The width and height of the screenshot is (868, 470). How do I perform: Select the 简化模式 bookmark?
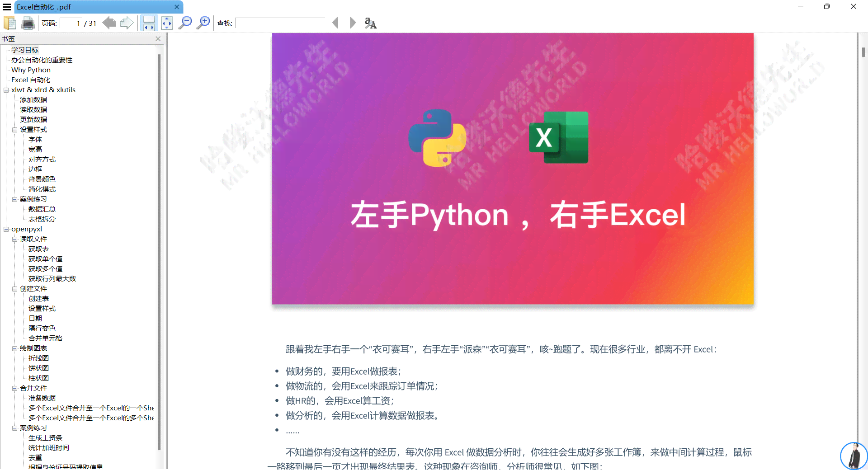click(x=42, y=189)
